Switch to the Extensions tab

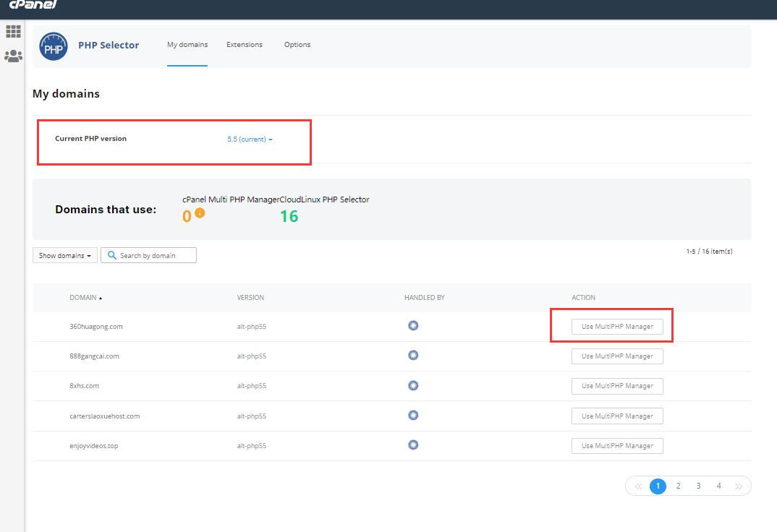coord(245,45)
